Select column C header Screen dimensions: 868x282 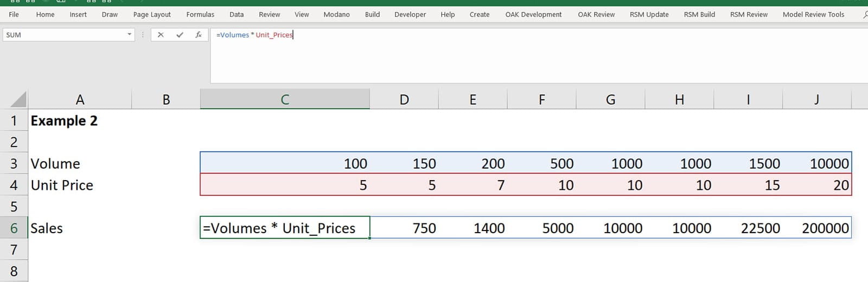click(x=285, y=99)
